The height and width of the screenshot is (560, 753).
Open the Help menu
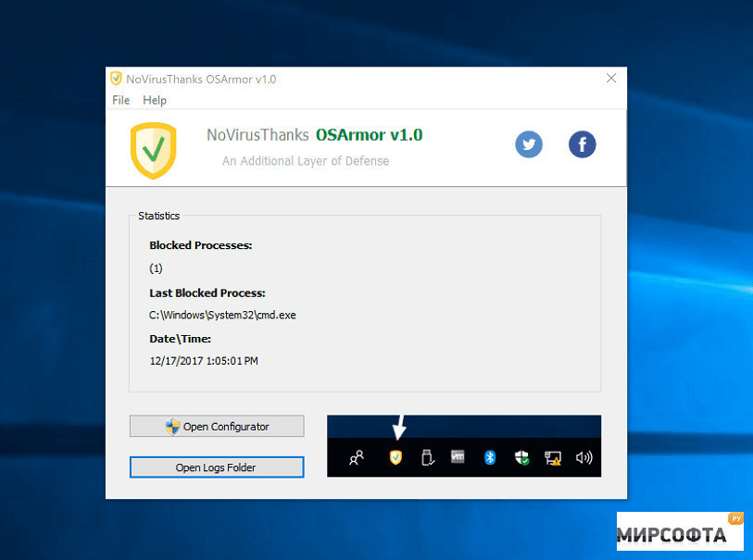(x=155, y=100)
